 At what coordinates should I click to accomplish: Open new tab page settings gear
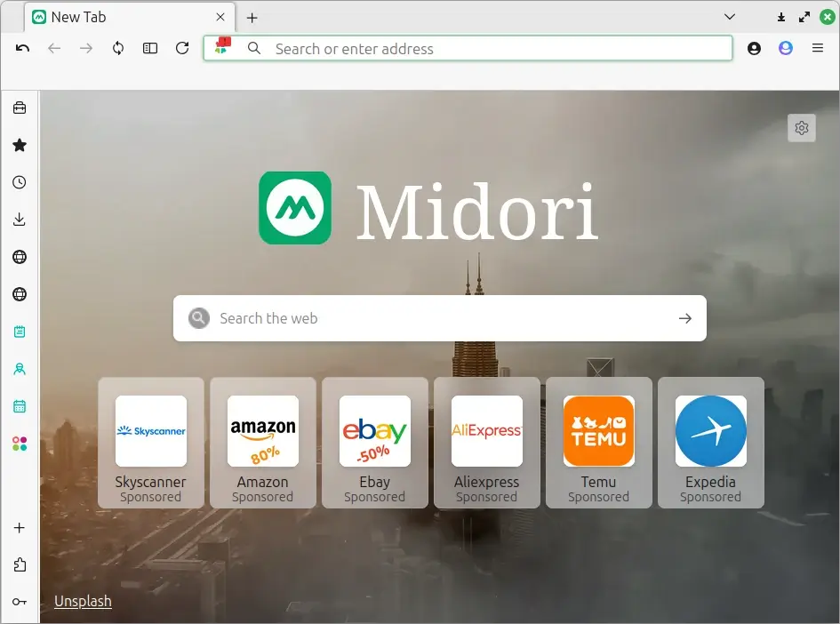(x=801, y=128)
